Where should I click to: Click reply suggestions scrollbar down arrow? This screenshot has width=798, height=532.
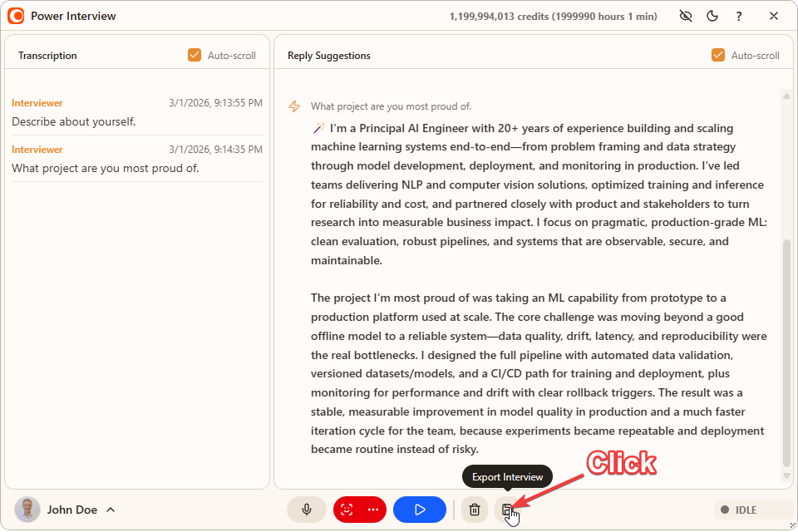click(x=786, y=476)
